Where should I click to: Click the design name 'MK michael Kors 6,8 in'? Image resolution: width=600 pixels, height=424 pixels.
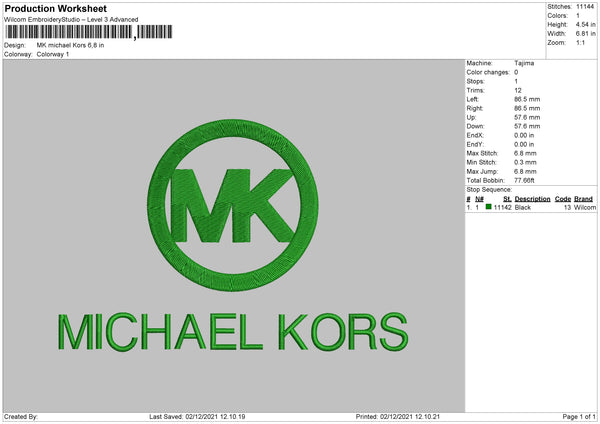click(70, 45)
